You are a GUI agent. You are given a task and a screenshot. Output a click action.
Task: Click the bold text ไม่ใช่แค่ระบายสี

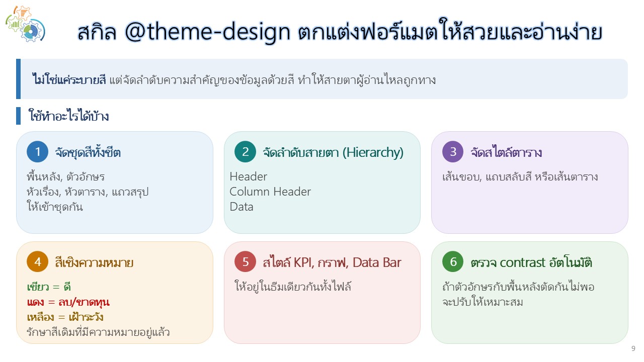[69, 79]
